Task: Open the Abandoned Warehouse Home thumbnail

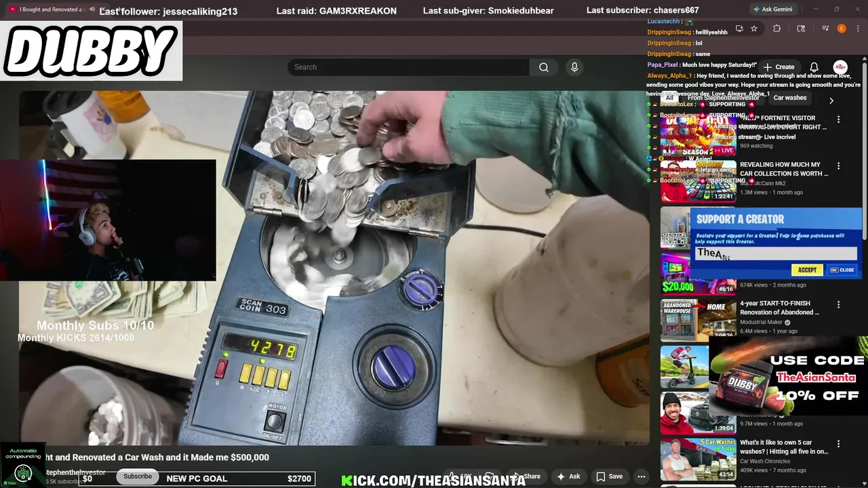Action: 698,320
